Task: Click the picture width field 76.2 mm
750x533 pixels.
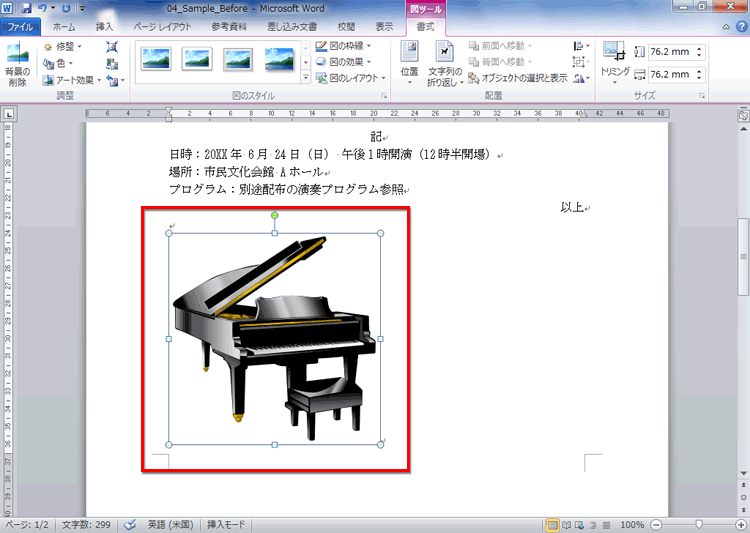Action: coord(676,74)
